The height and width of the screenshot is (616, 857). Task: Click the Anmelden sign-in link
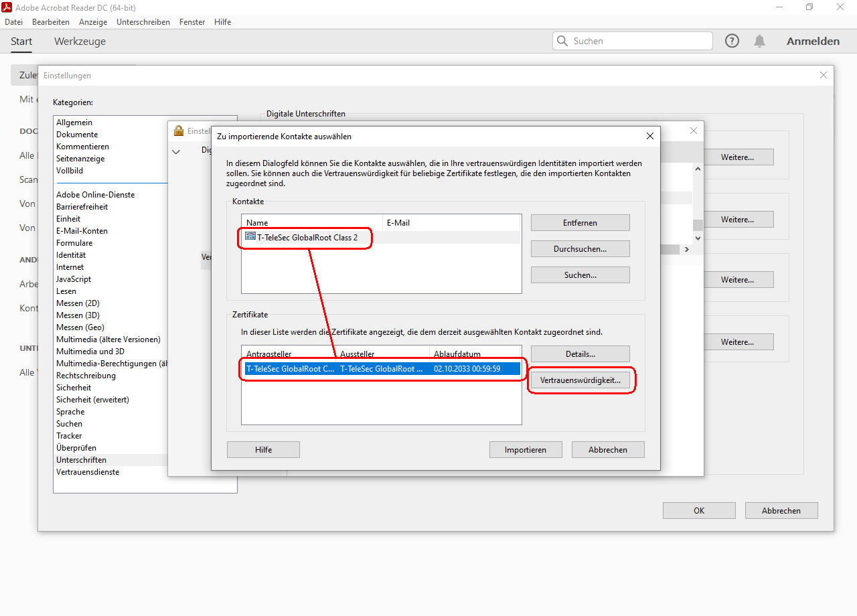pos(813,41)
